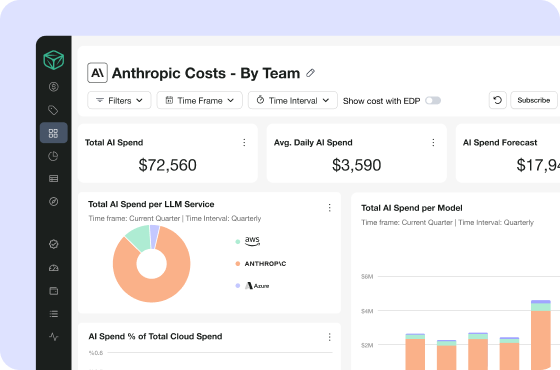Image resolution: width=560 pixels, height=370 pixels.
Task: Click the Anthropic logo next to title
Action: click(x=98, y=73)
